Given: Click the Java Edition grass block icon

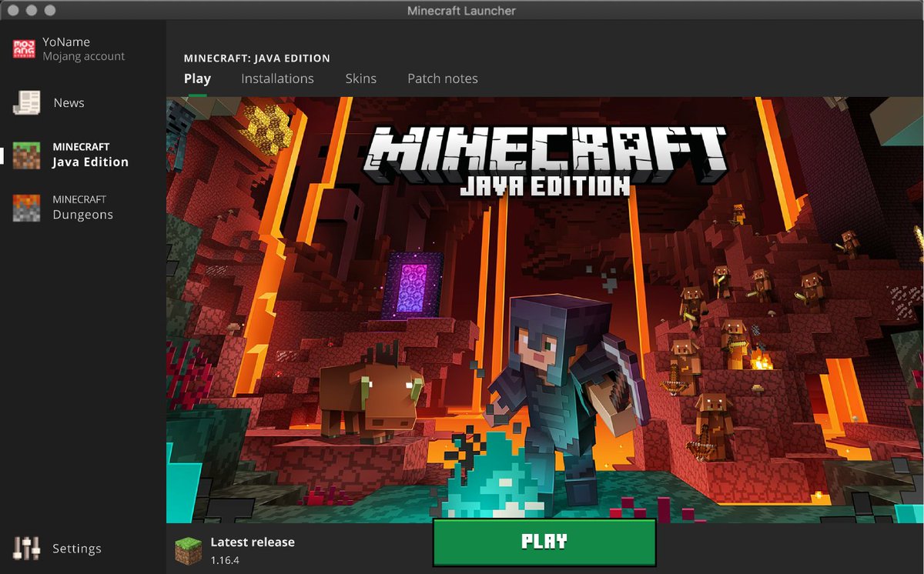Looking at the screenshot, I should 27,155.
